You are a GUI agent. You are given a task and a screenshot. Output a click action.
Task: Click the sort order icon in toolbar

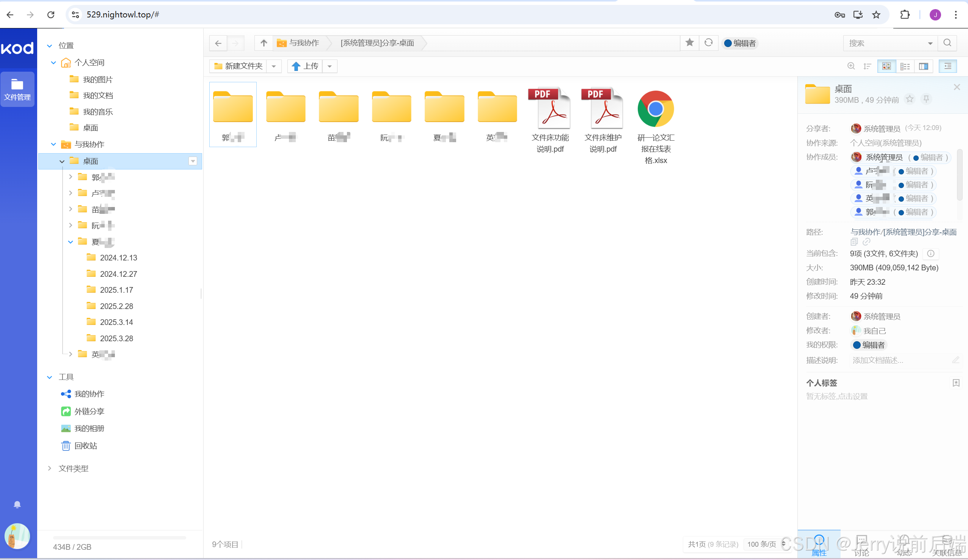(867, 66)
